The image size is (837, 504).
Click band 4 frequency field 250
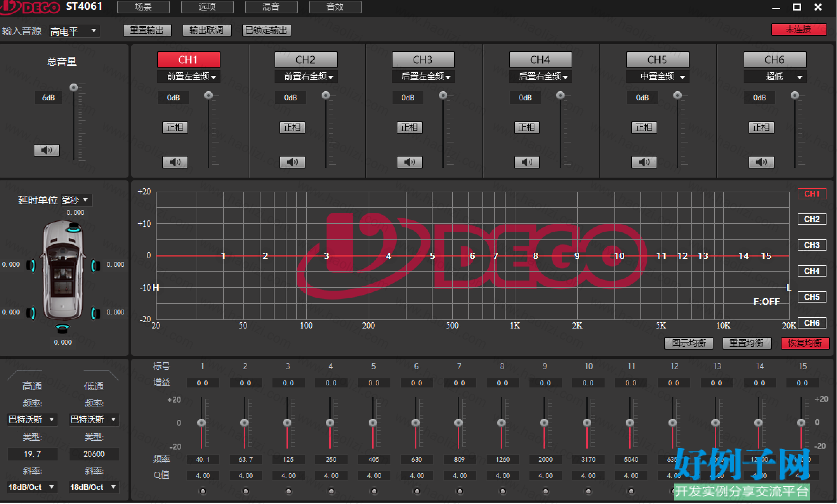(x=331, y=459)
